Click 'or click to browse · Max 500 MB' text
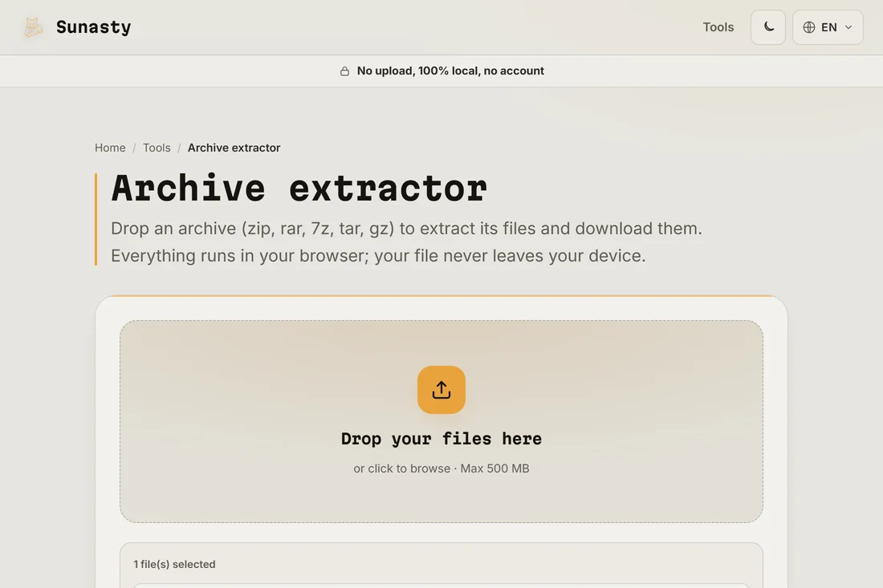Image resolution: width=883 pixels, height=588 pixels. [441, 468]
